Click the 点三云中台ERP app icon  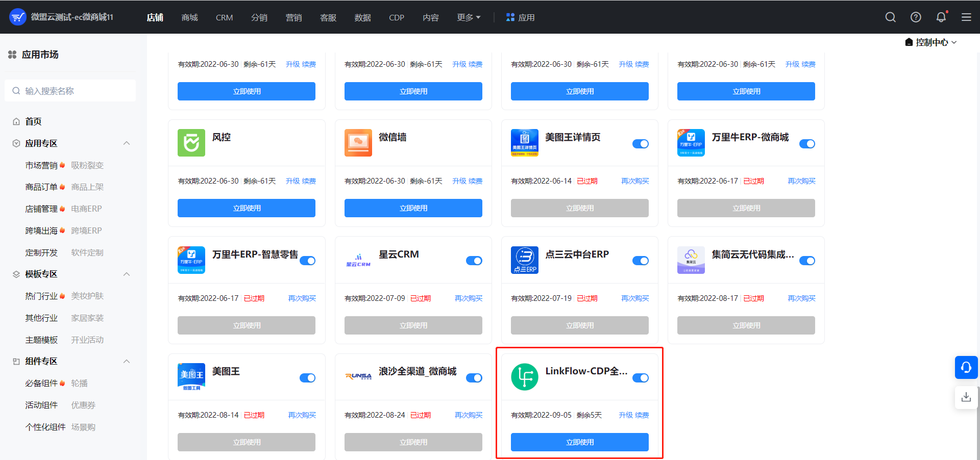point(525,260)
